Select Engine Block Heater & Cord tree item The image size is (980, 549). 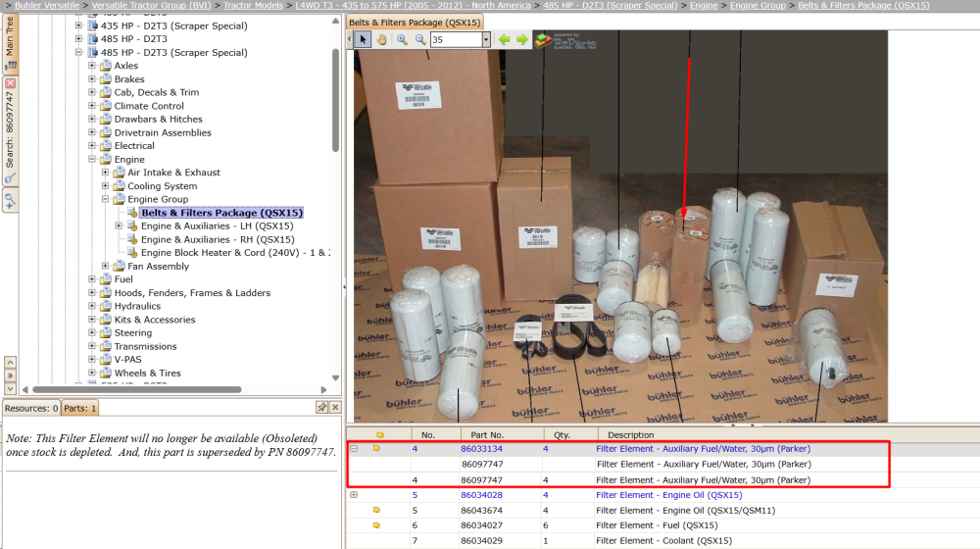click(x=235, y=253)
